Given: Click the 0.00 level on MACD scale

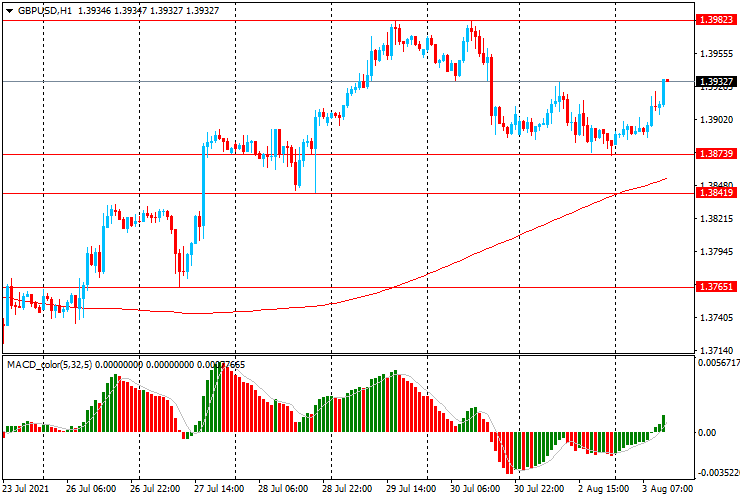Looking at the screenshot, I should (x=706, y=432).
